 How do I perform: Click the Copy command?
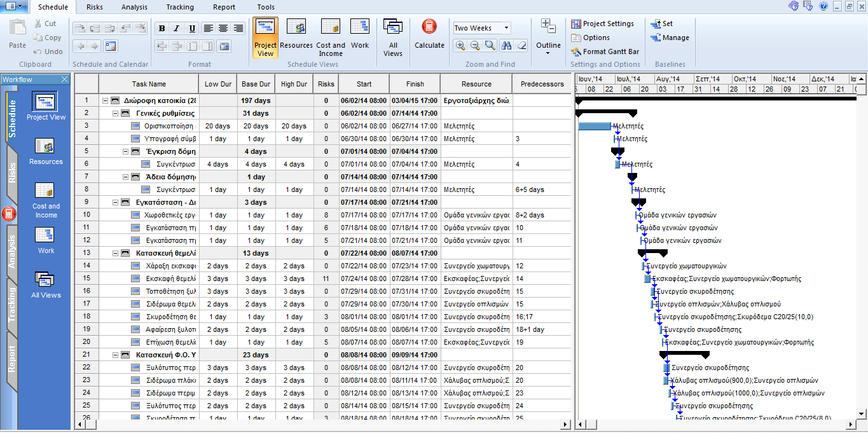(x=47, y=38)
